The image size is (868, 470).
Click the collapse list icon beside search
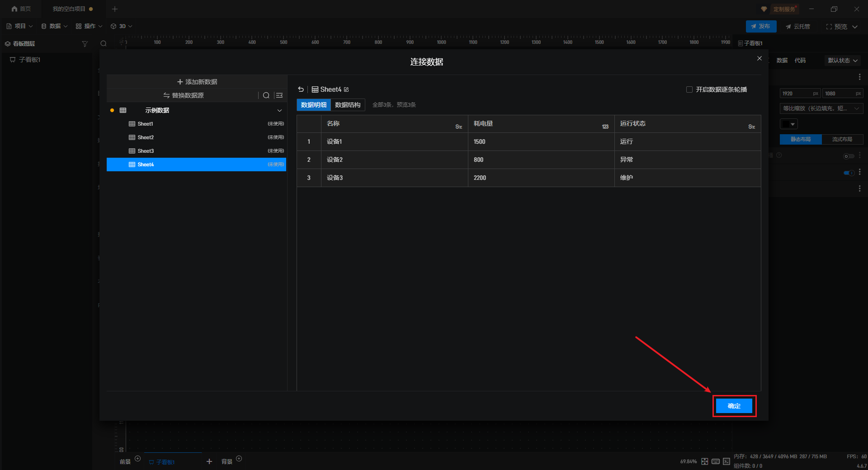pyautogui.click(x=279, y=95)
